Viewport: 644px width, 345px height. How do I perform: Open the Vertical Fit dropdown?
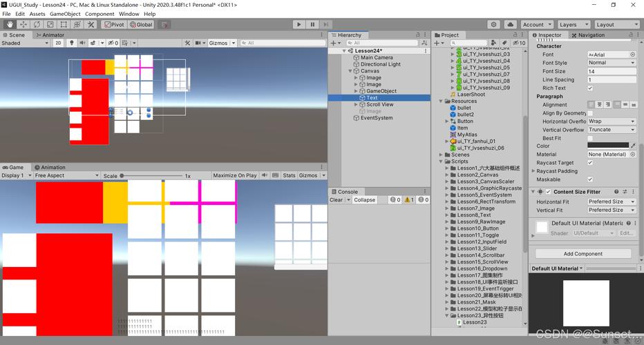[x=612, y=210]
